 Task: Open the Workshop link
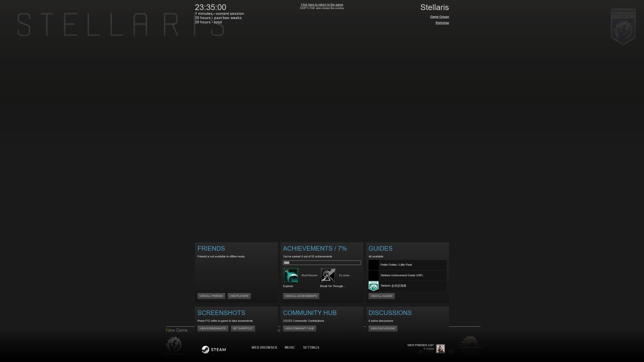click(442, 23)
